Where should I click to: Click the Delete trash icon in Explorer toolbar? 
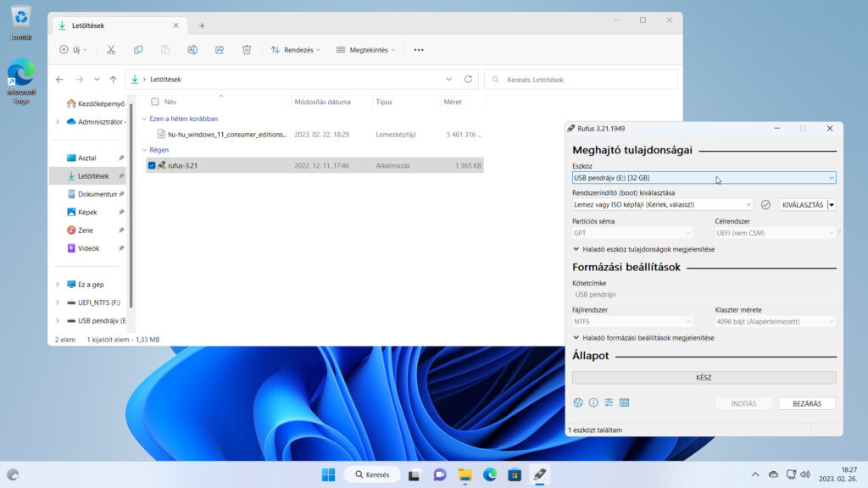(x=247, y=50)
